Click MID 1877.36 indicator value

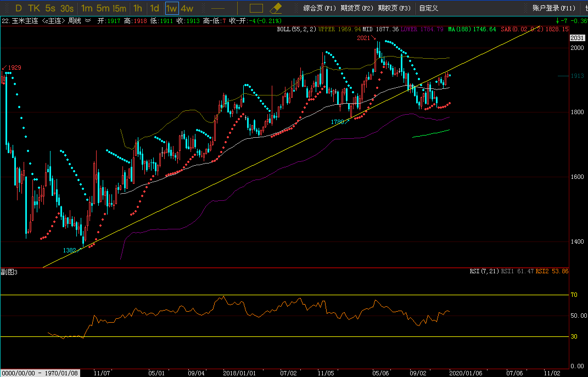380,29
